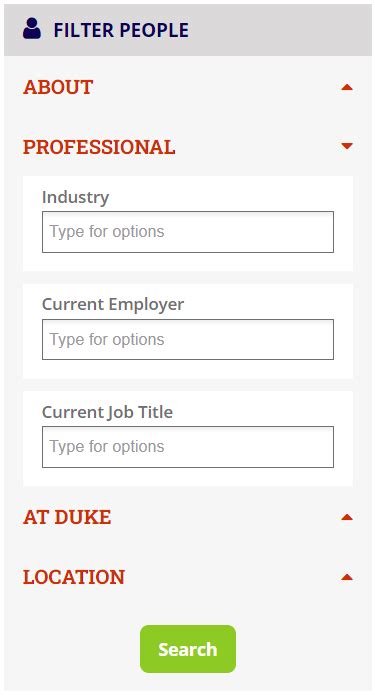Open the LOCATION filter heading

point(74,577)
